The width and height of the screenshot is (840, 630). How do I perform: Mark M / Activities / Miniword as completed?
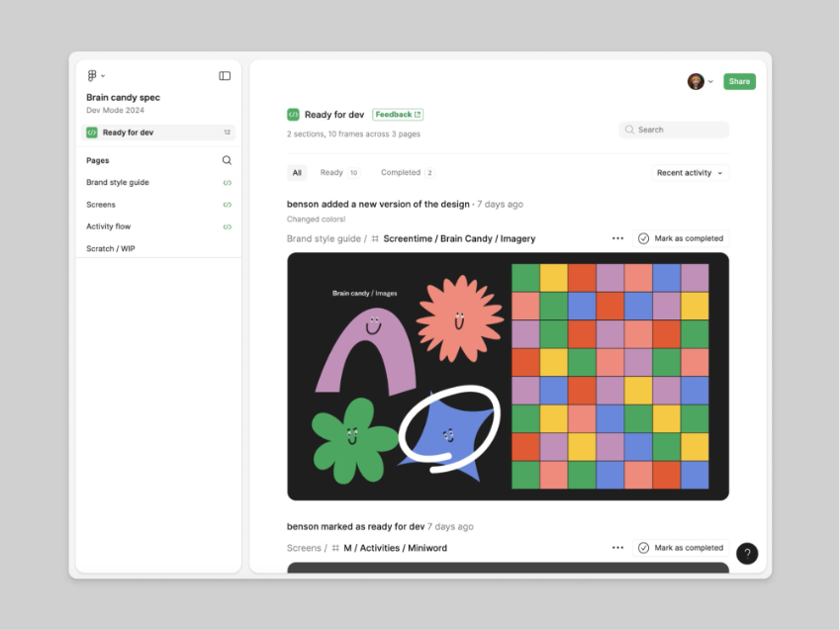(x=681, y=547)
